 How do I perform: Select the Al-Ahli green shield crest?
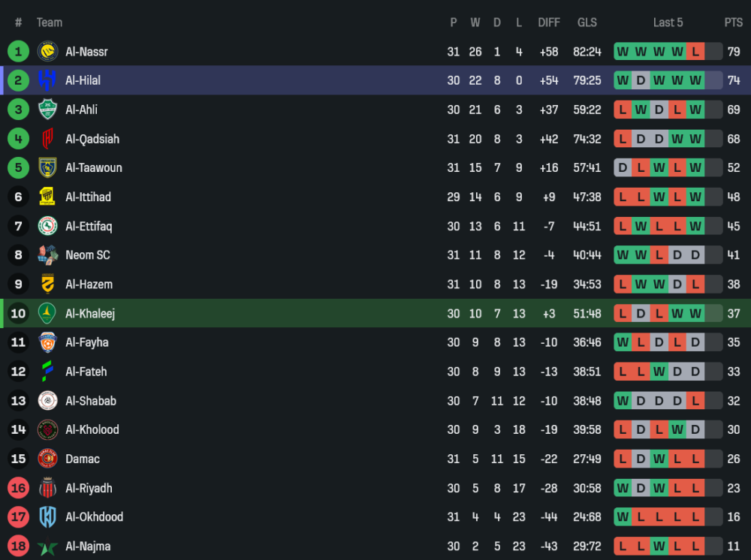click(47, 109)
